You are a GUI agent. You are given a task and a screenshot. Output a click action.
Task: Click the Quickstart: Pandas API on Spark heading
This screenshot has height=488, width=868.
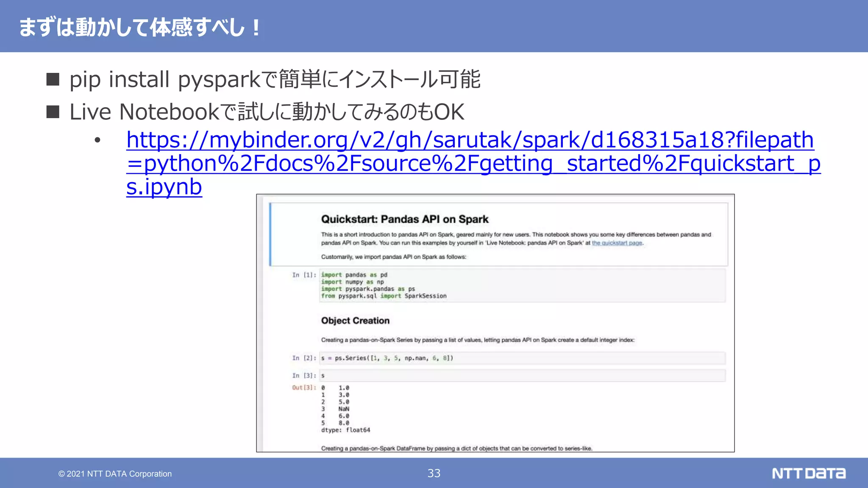point(404,219)
